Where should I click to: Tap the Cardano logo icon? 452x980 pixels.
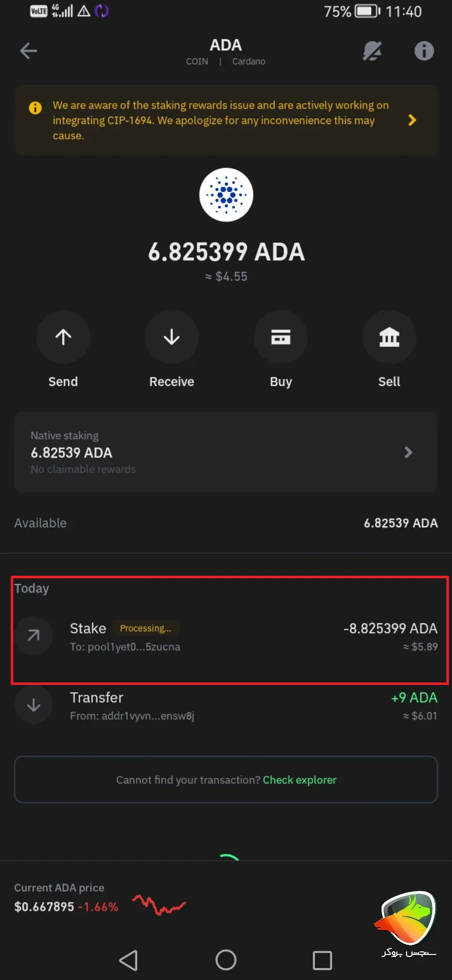pyautogui.click(x=226, y=195)
